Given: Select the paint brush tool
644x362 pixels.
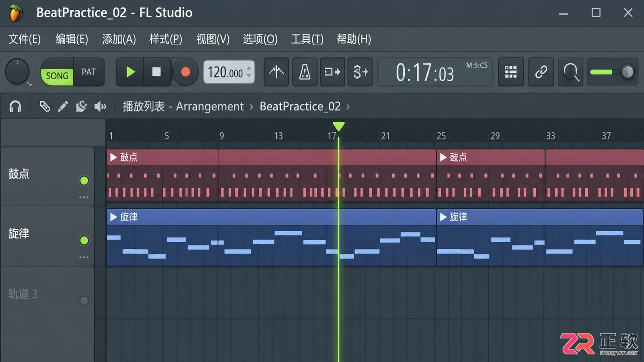Looking at the screenshot, I should pos(81,106).
